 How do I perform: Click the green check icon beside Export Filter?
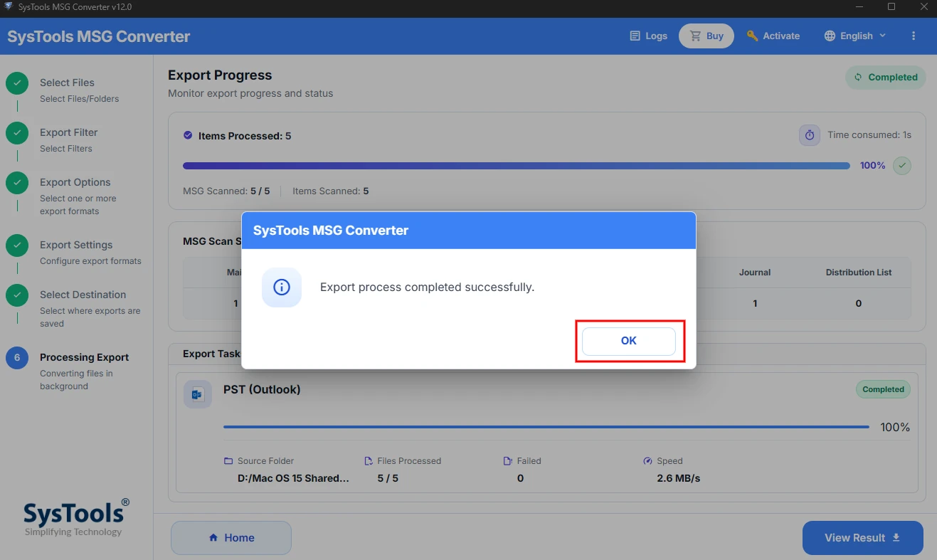pyautogui.click(x=17, y=132)
